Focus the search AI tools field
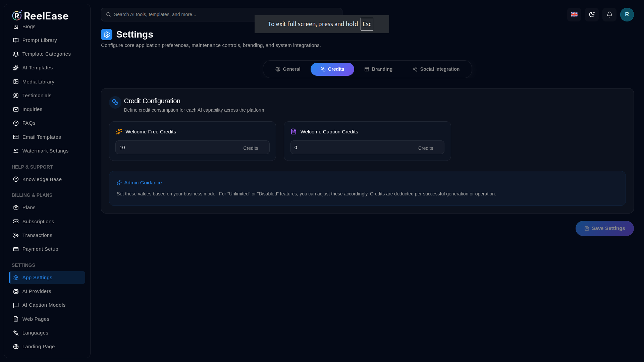The height and width of the screenshot is (362, 644). 221,14
